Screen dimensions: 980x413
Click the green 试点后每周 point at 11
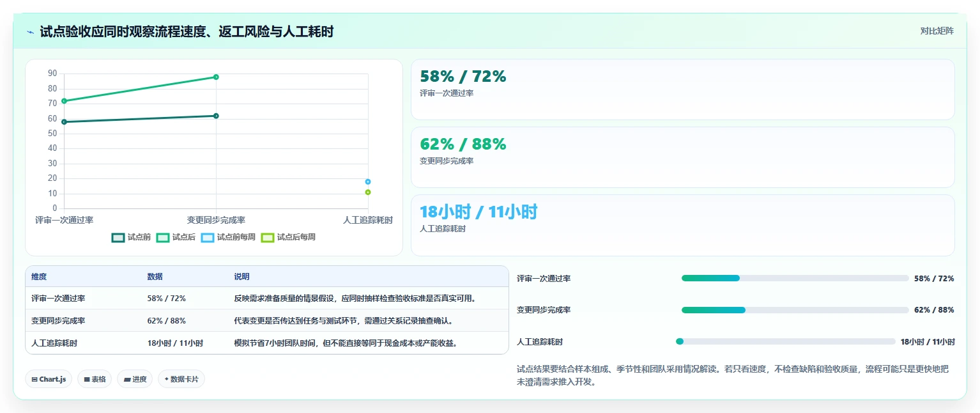[x=368, y=192]
